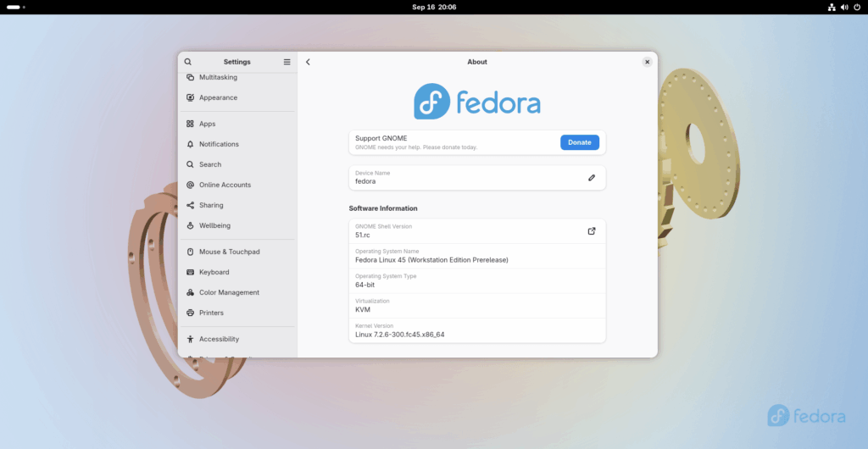The width and height of the screenshot is (868, 449).
Task: Click the power icon in top bar
Action: click(x=857, y=7)
